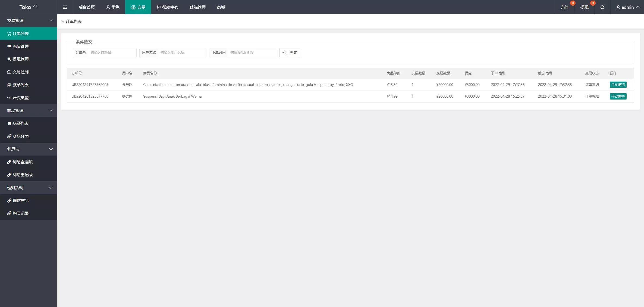Click 手动解冻 for order UB2204291727362003

[618, 85]
